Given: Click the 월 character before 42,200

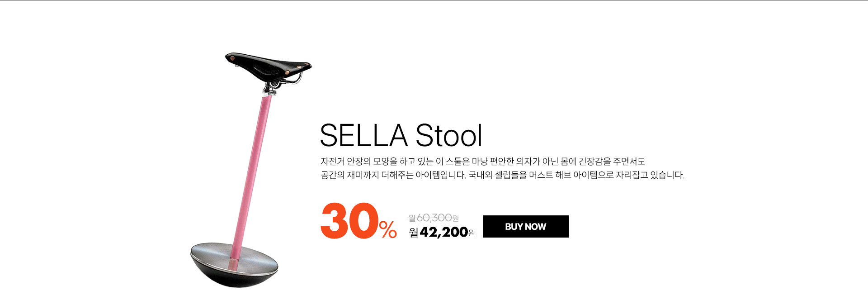Looking at the screenshot, I should tap(414, 233).
